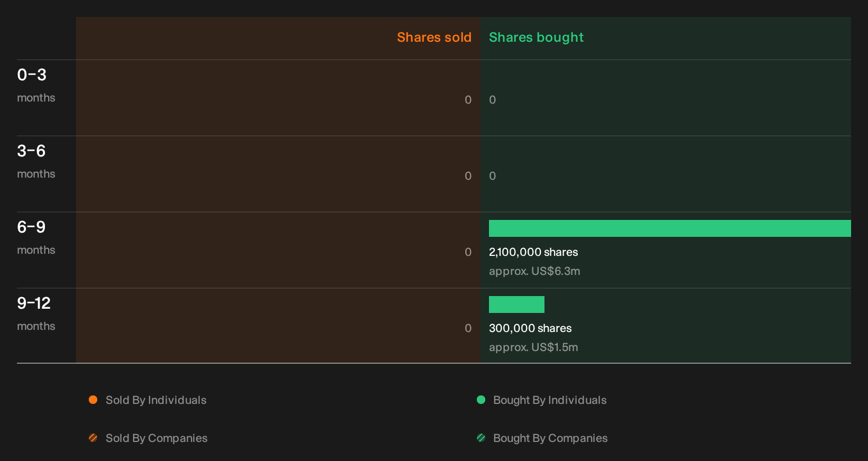This screenshot has width=868, height=461.
Task: Click the orange Sold By Individuals legend dot
Action: click(x=93, y=400)
